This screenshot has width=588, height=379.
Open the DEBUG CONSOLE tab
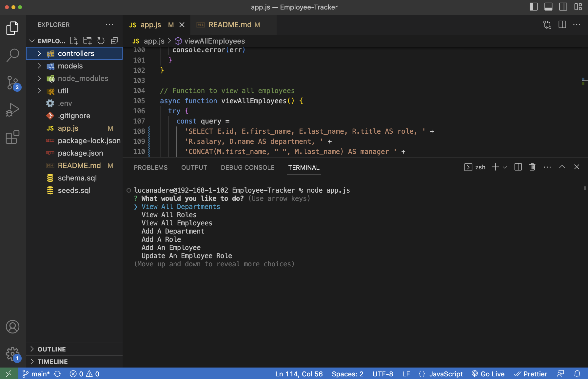(248, 167)
